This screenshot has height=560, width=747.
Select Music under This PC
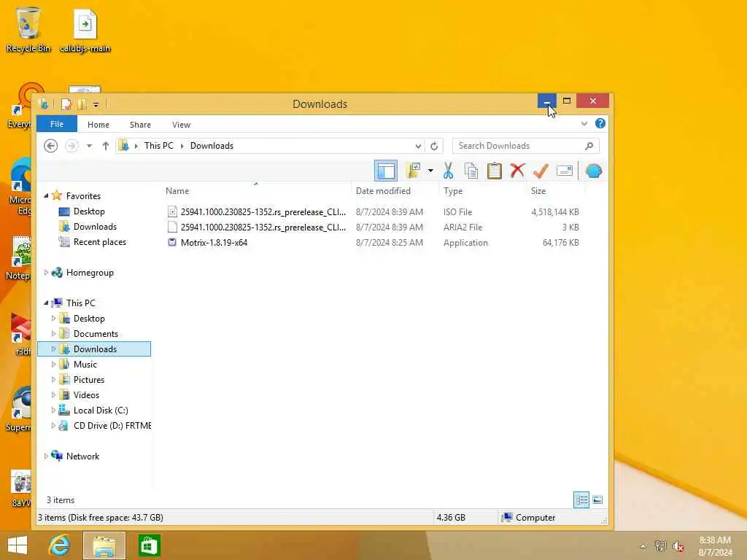(85, 365)
